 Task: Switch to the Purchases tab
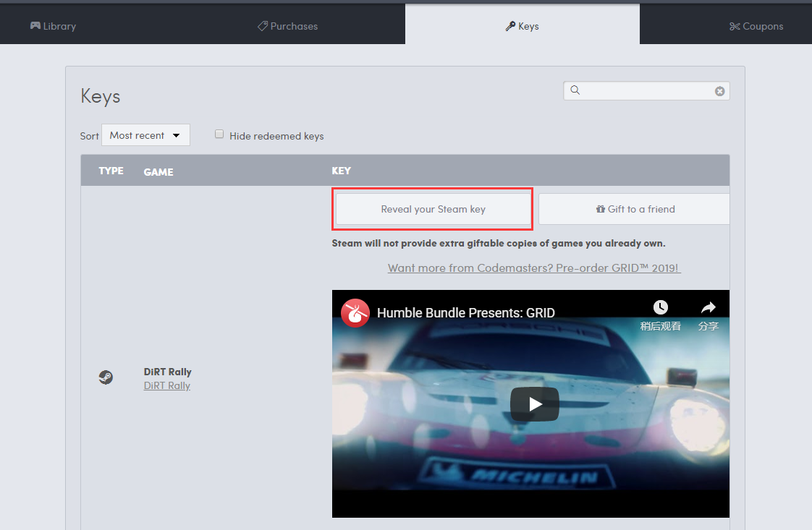(x=288, y=26)
